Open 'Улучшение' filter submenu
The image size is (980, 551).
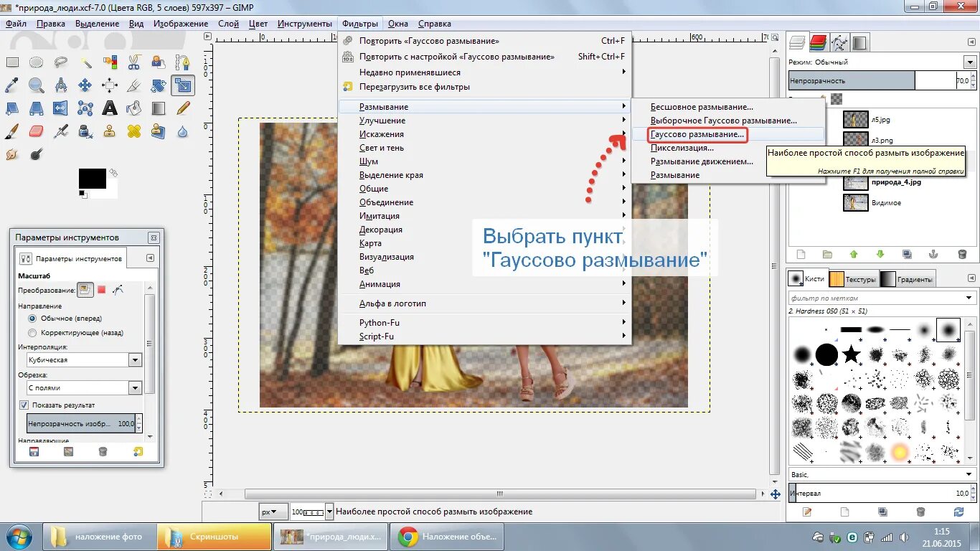coord(484,121)
